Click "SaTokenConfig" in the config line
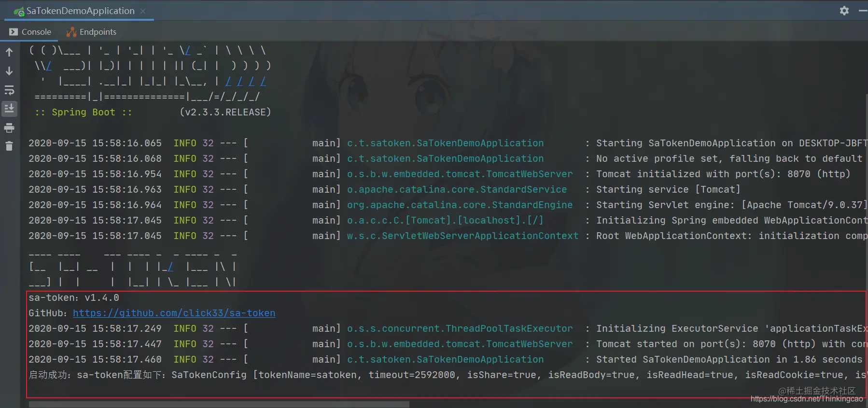Image resolution: width=868 pixels, height=408 pixels. tap(209, 375)
